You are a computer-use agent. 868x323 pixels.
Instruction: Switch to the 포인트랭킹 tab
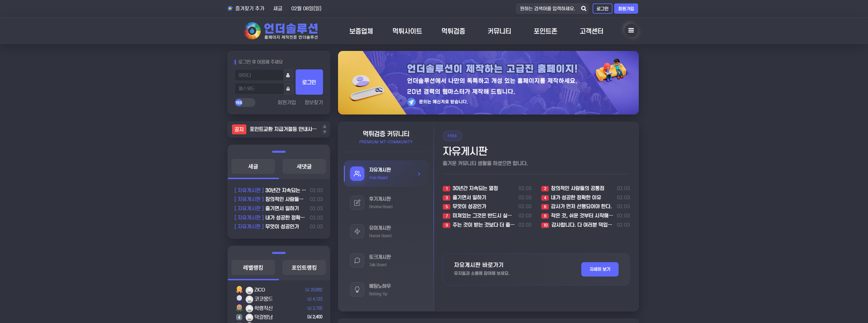tap(304, 268)
